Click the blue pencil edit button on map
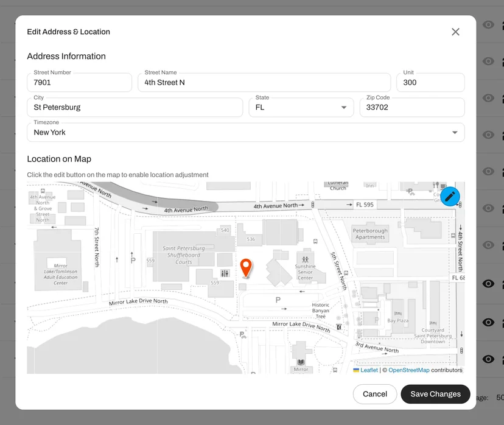This screenshot has width=504, height=425. point(450,197)
